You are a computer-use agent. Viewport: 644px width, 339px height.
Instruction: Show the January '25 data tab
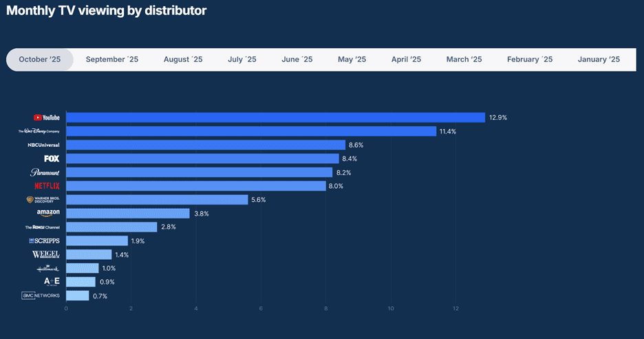coord(599,59)
